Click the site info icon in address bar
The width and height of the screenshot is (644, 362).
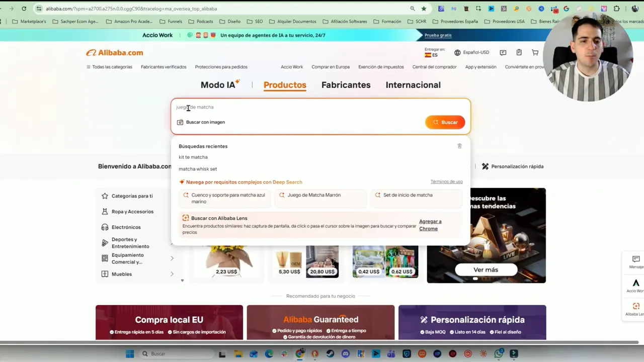39,9
